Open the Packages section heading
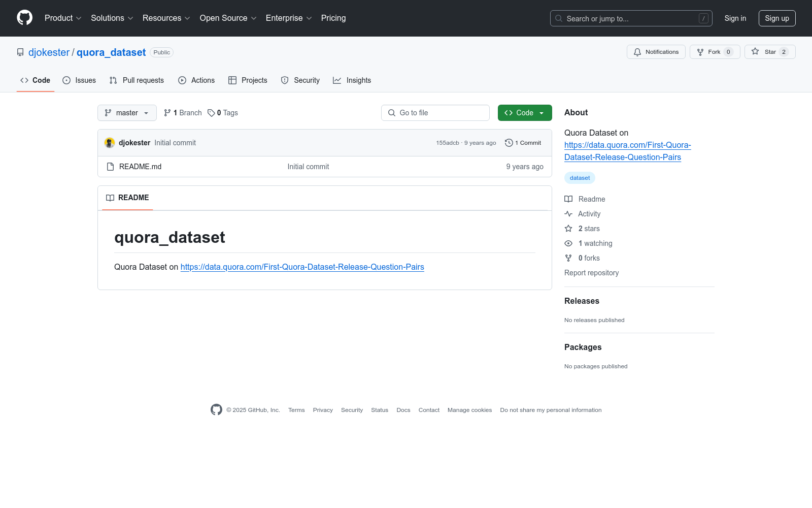Viewport: 812px width, 508px height. (583, 347)
